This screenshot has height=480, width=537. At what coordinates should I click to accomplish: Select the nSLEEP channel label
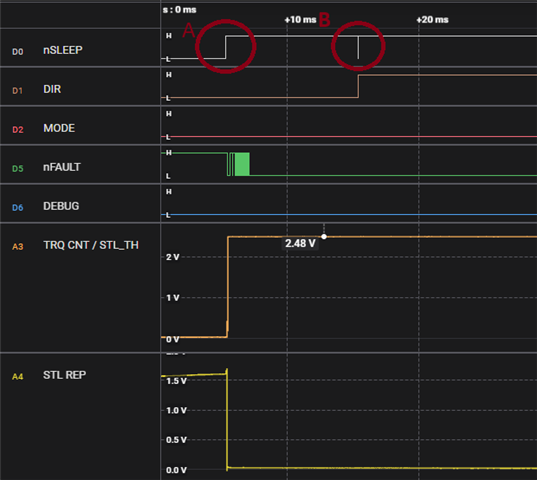[63, 50]
